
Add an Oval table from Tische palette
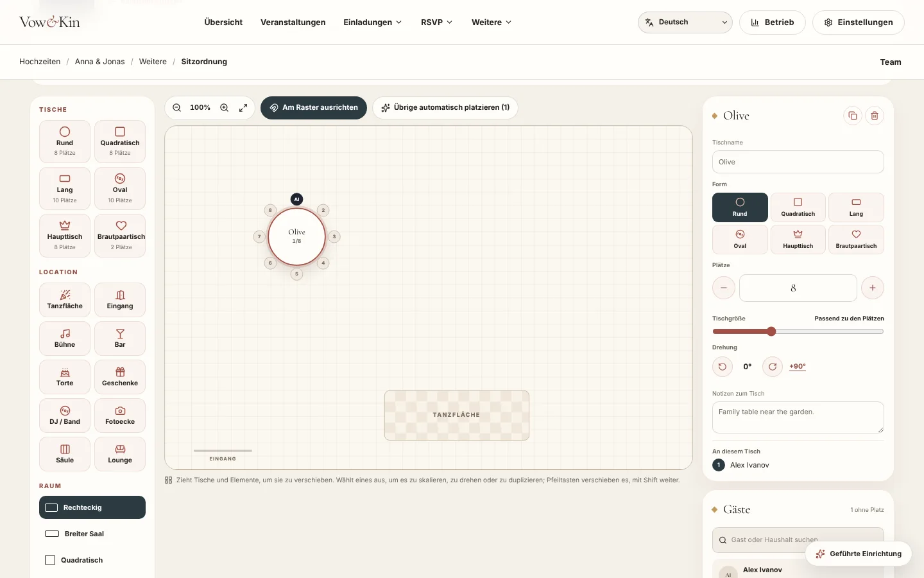click(120, 189)
